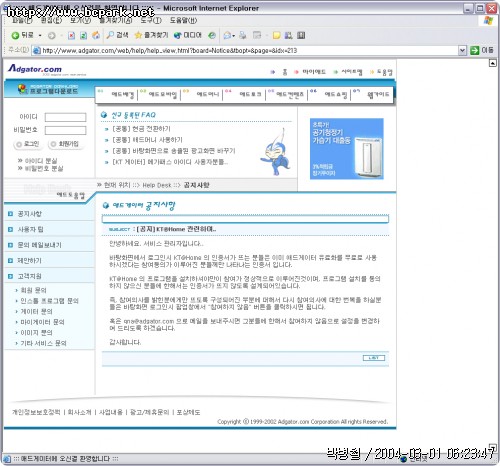This screenshot has width=500, height=466.
Task: Open the 기타 서비스 문의 sub-item
Action: click(43, 343)
